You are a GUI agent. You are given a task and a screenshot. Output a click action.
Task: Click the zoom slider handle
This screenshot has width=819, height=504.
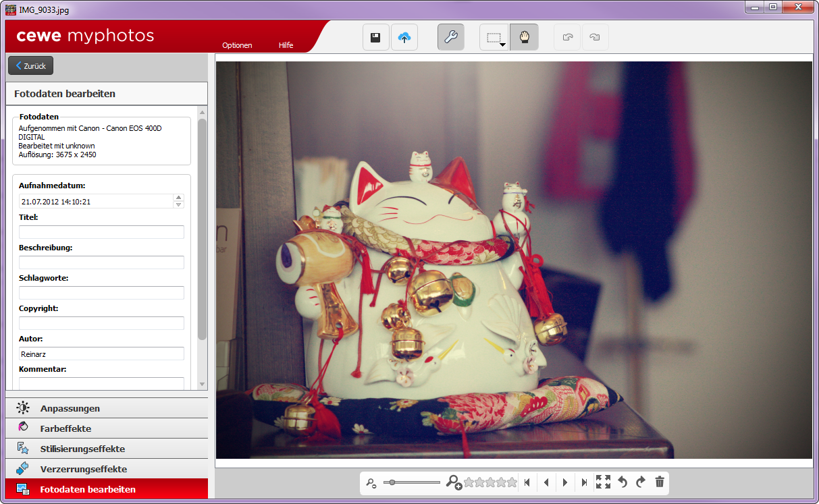(x=392, y=482)
